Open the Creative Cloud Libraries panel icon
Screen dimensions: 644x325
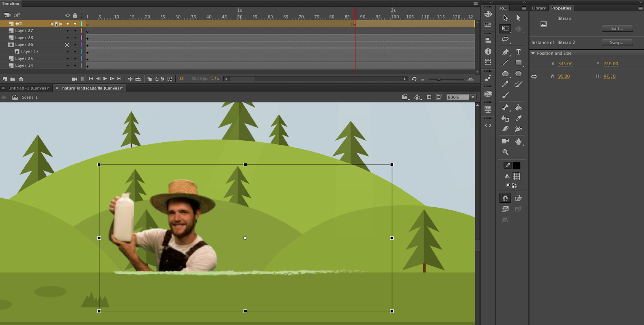(488, 93)
